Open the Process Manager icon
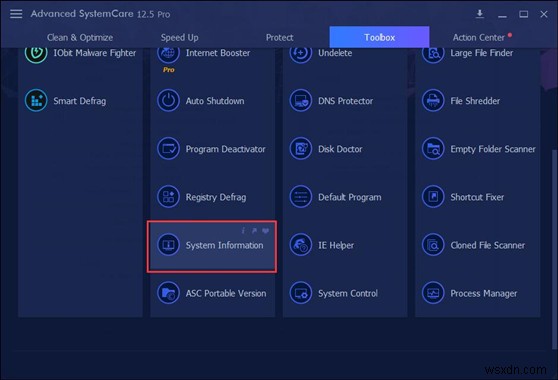This screenshot has height=380, width=558. [433, 293]
